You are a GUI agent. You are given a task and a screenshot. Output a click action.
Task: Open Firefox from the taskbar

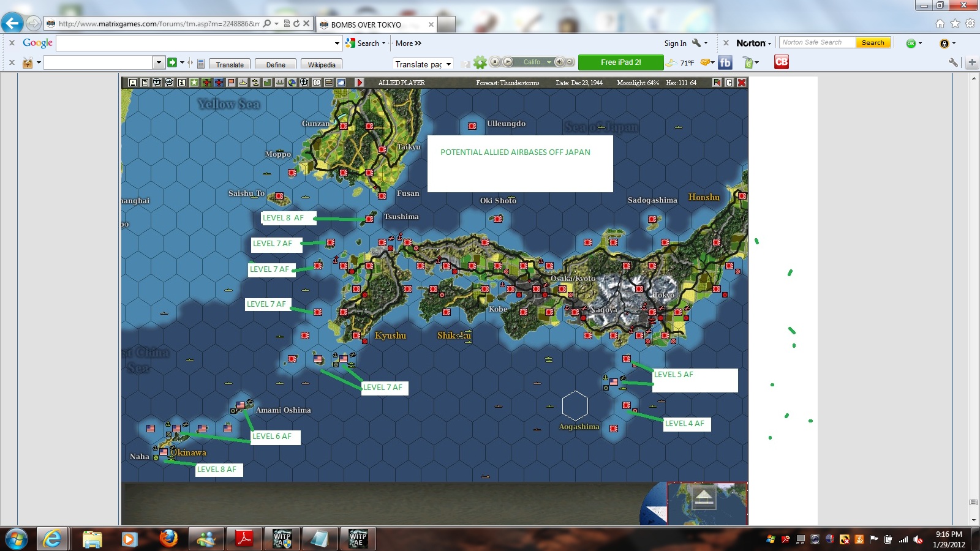click(x=168, y=539)
